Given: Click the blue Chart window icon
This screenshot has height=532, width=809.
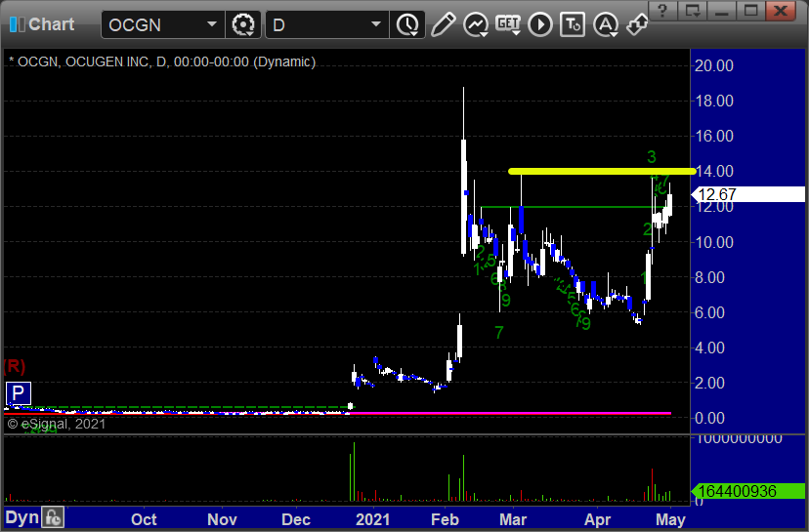Looking at the screenshot, I should tap(17, 24).
